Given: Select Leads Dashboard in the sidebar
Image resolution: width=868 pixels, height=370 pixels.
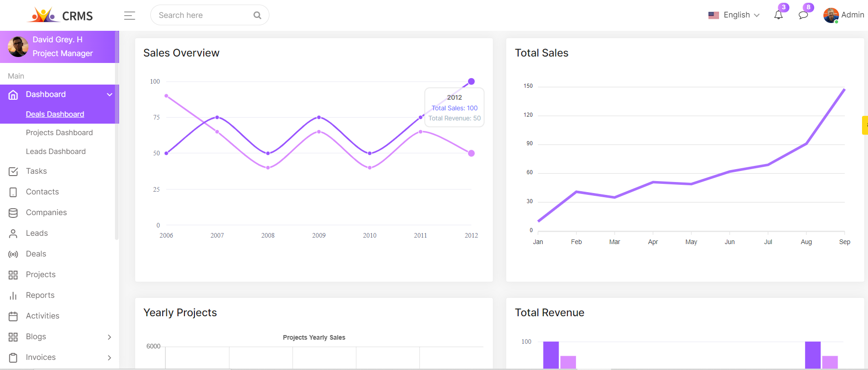Looking at the screenshot, I should [x=56, y=152].
